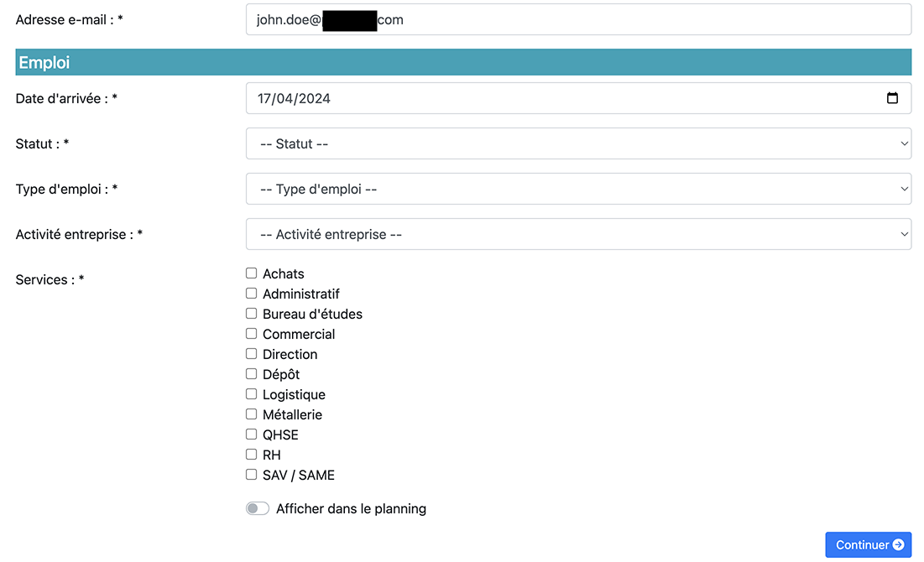Open the Activité entreprise dropdown

(x=577, y=234)
